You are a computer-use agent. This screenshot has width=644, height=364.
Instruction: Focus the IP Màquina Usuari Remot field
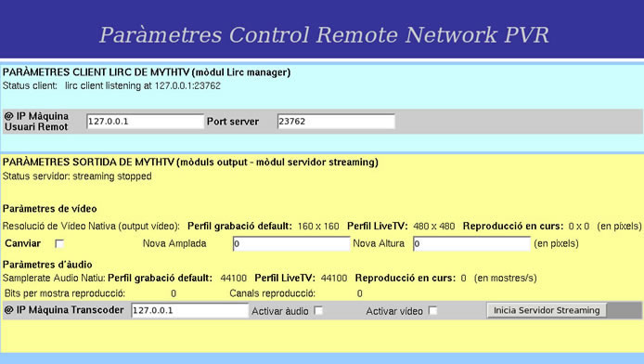[x=145, y=122]
